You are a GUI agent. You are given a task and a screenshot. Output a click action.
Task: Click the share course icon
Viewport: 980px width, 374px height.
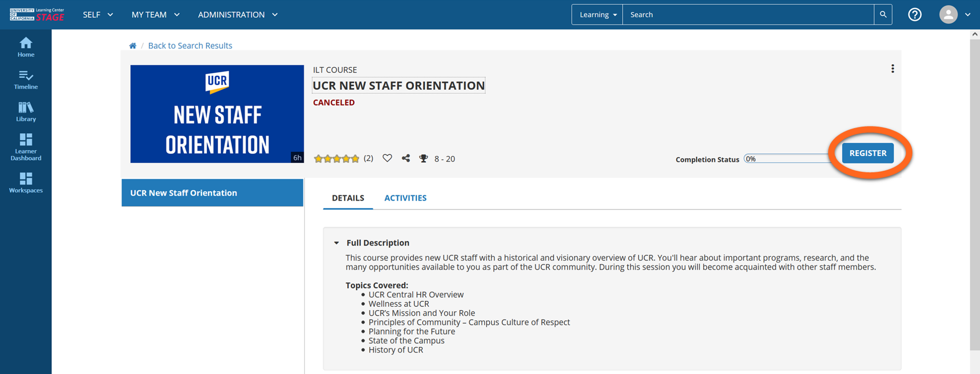tap(406, 159)
